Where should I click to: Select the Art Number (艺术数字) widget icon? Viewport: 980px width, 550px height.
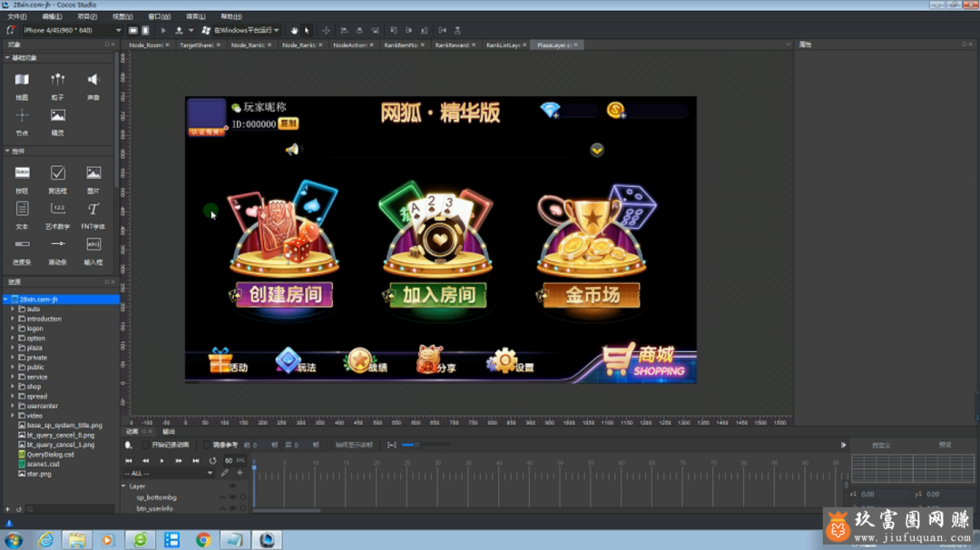(57, 208)
